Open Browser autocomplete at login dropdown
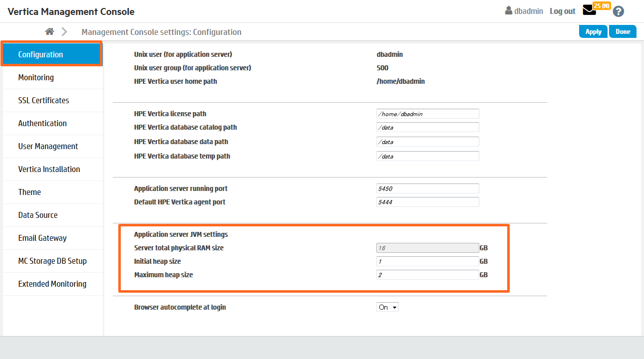644x359 pixels. click(387, 307)
